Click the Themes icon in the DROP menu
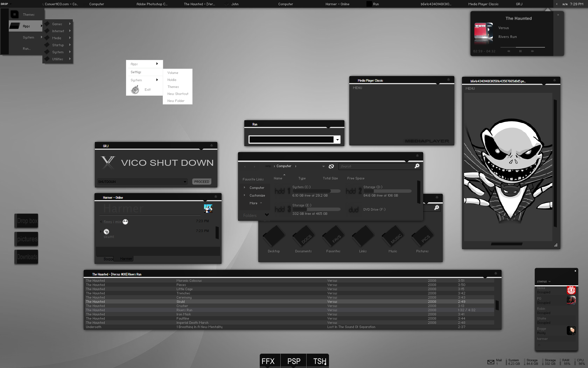This screenshot has width=588, height=368. 15,14
